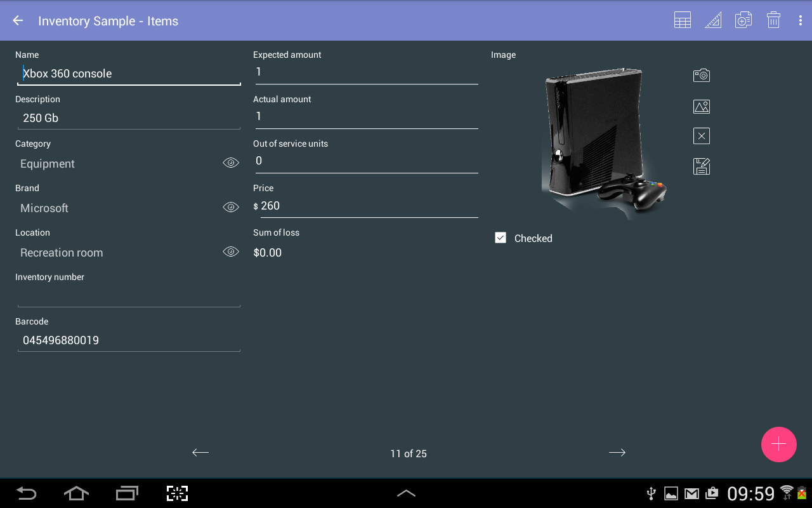
Task: Save or edit the image with the disk-pencil icon
Action: click(x=702, y=166)
